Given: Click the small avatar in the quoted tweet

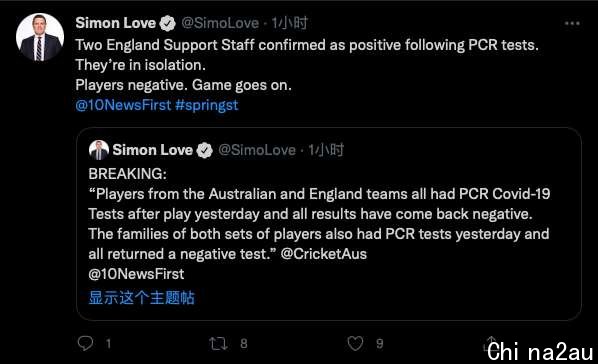Looking at the screenshot, I should click(x=99, y=150).
